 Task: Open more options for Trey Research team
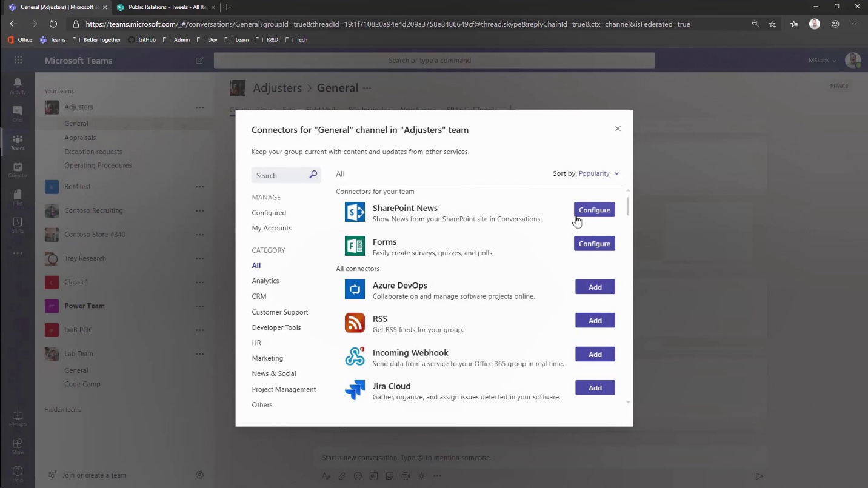pos(199,259)
